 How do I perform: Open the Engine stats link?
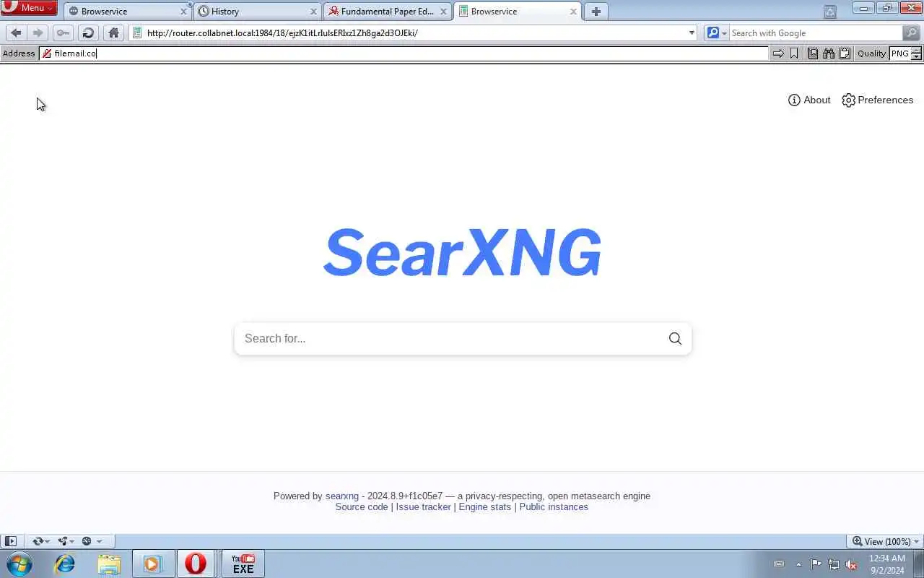[x=484, y=507]
